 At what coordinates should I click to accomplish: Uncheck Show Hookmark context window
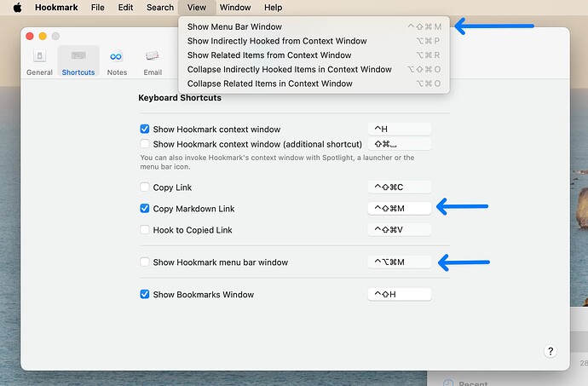tap(144, 129)
